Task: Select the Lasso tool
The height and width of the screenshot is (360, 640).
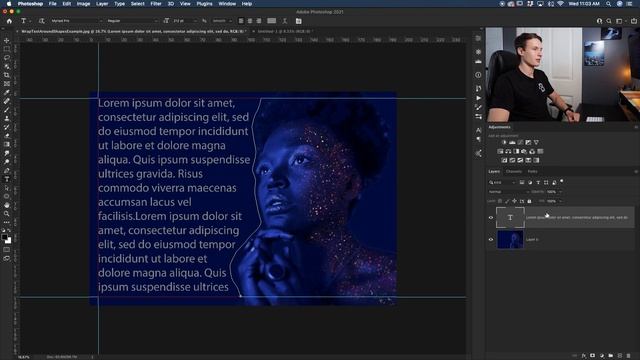Action: (7, 58)
